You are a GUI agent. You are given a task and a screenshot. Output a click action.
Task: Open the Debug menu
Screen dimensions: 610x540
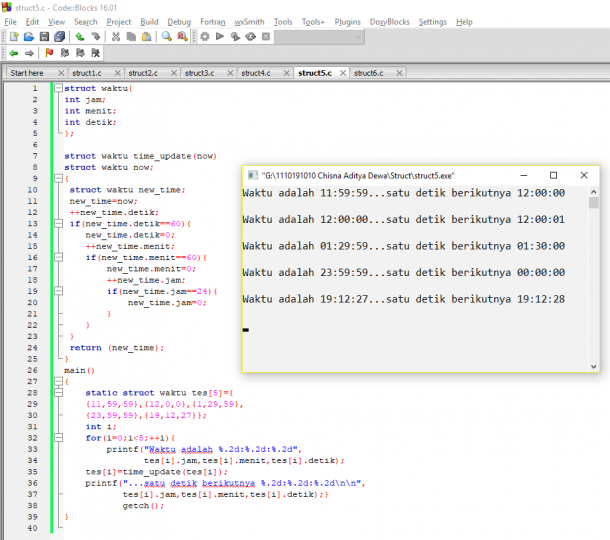(x=179, y=22)
